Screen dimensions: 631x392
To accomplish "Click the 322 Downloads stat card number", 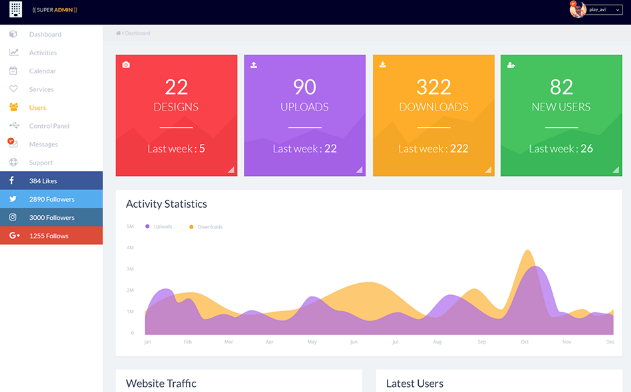I will [434, 87].
